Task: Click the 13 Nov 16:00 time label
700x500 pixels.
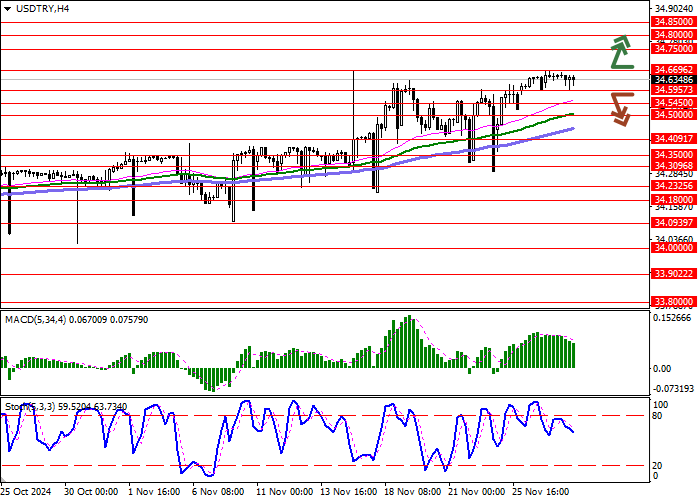Action: [348, 492]
